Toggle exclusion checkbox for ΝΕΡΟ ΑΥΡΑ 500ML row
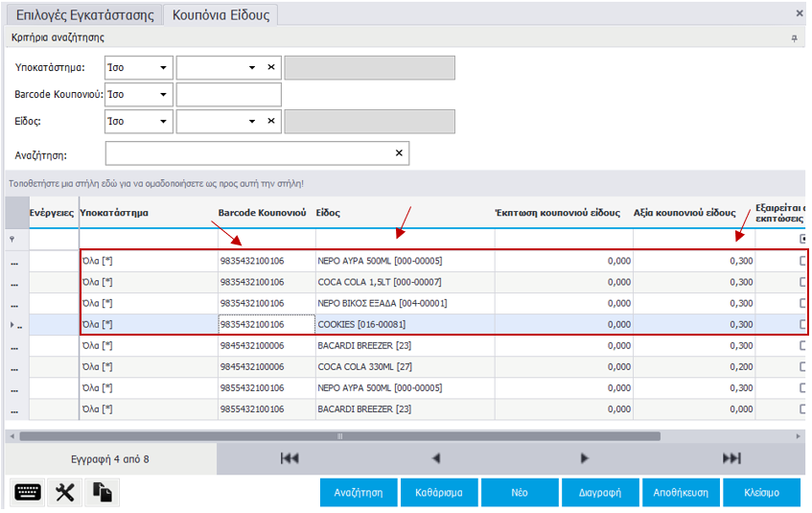 click(803, 260)
